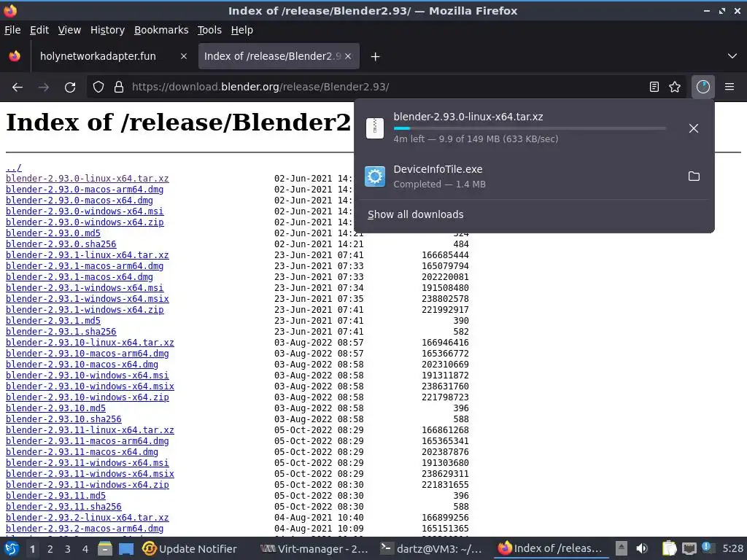747x560 pixels.
Task: Download blender-2.93.1-windows-x64.msix
Action: tap(88, 299)
